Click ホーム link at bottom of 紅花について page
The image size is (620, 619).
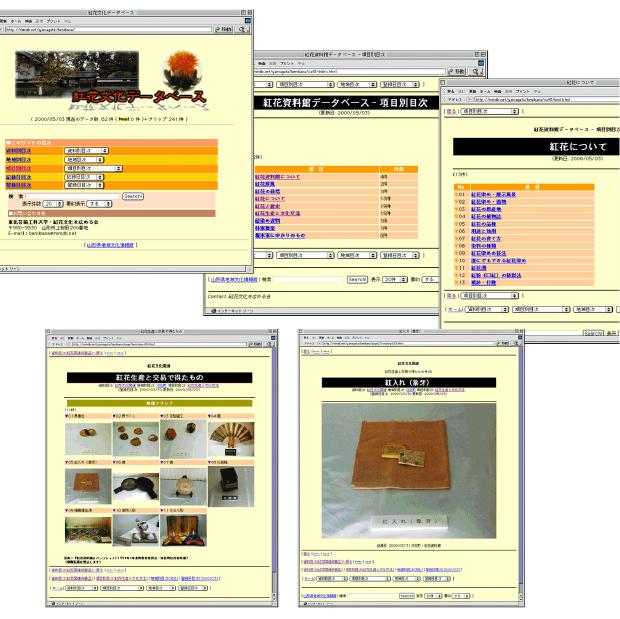point(455,309)
